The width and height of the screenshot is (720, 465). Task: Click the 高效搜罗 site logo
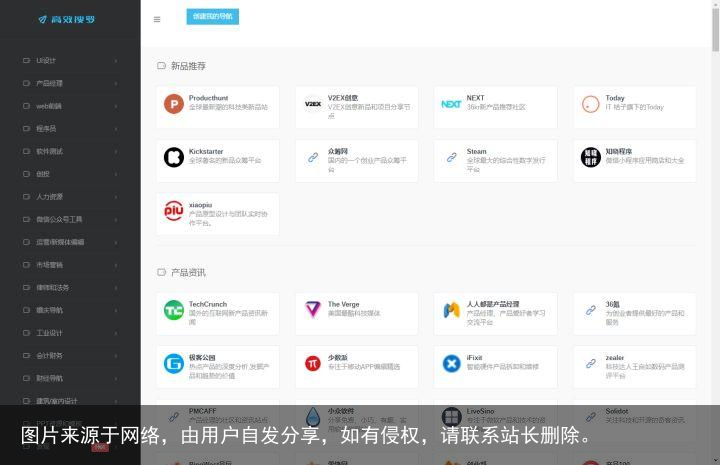[x=67, y=19]
